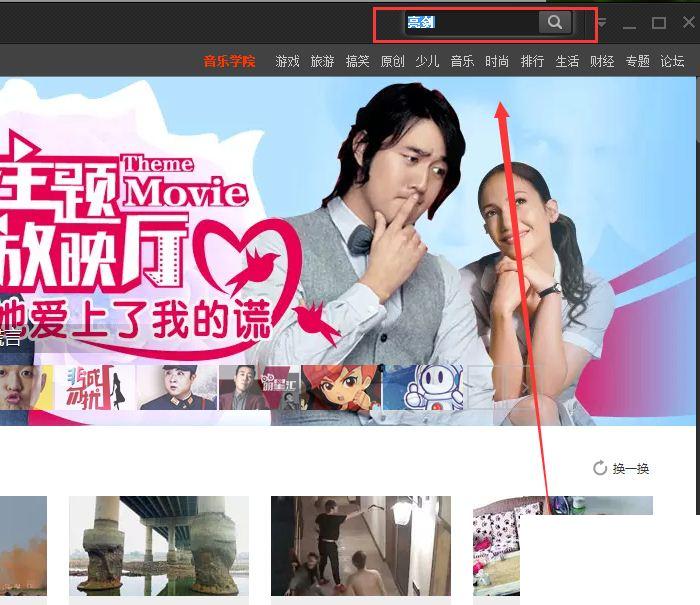Viewport: 700px width, 605px height.
Task: Select the white robot mascot banner thumbnail
Action: (x=422, y=387)
